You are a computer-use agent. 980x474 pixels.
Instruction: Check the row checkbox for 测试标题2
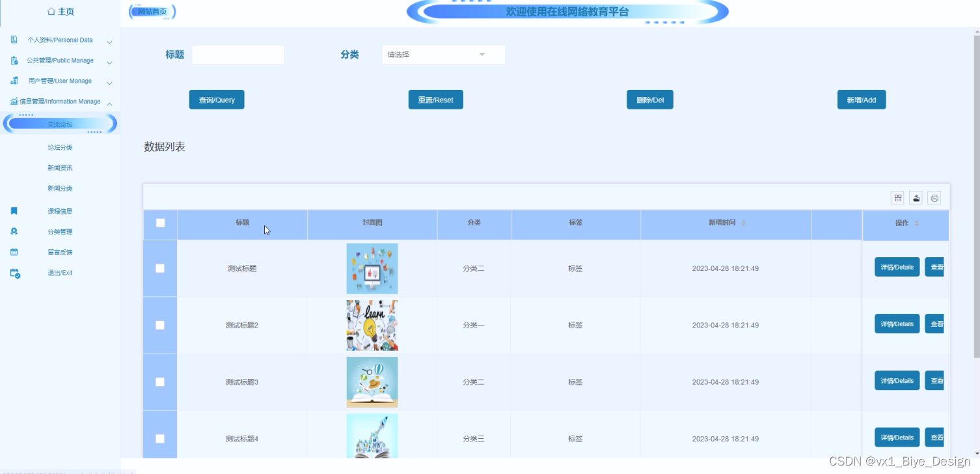click(160, 325)
